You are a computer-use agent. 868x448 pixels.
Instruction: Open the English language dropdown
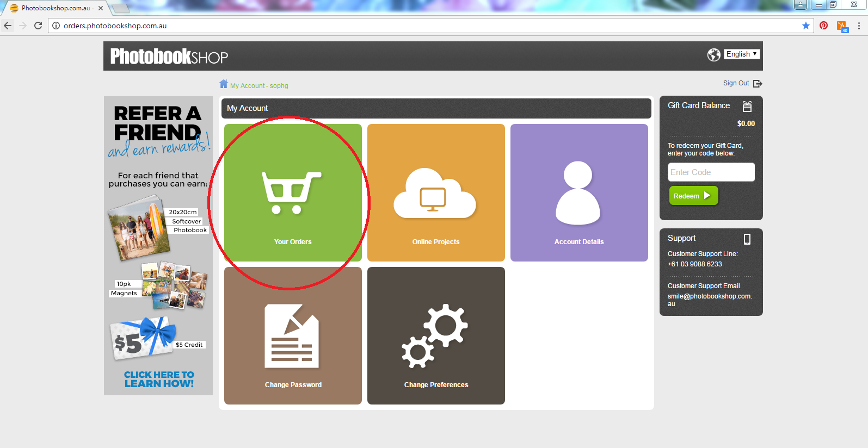(x=742, y=54)
